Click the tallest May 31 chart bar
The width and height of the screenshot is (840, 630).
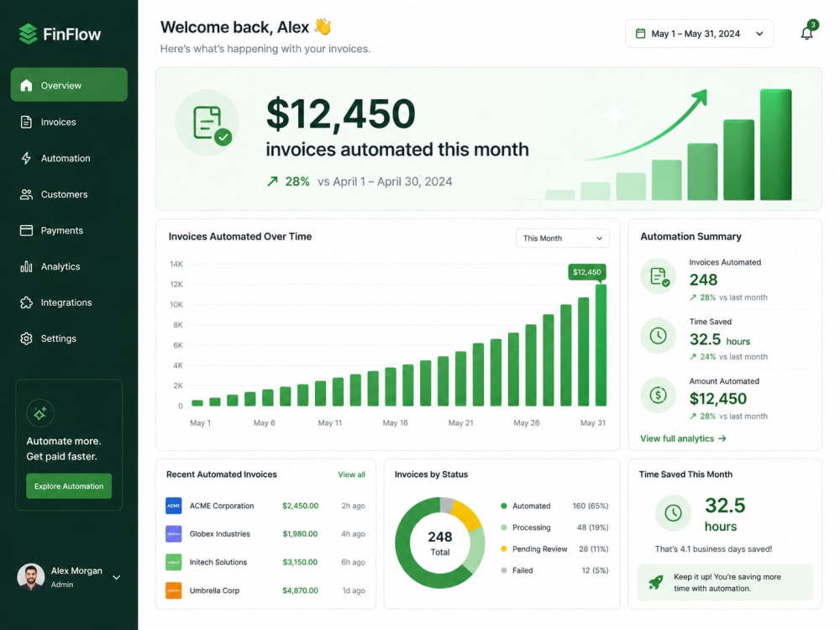click(601, 345)
